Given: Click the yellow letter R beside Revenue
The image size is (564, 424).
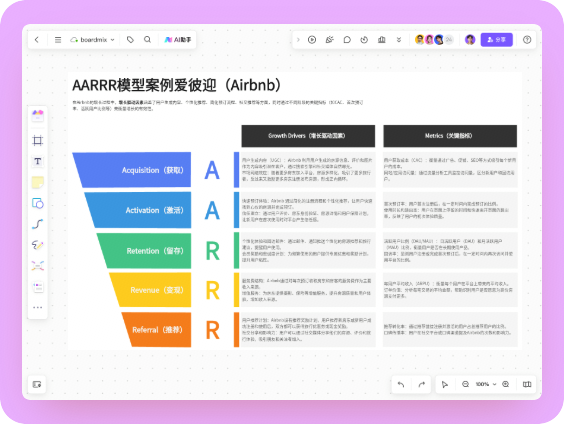Looking at the screenshot, I should [212, 290].
